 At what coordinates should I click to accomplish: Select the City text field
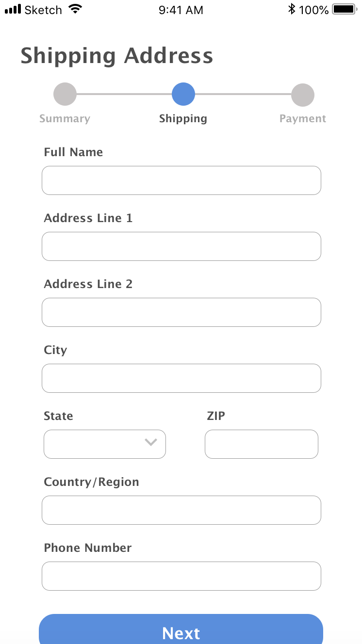[181, 378]
